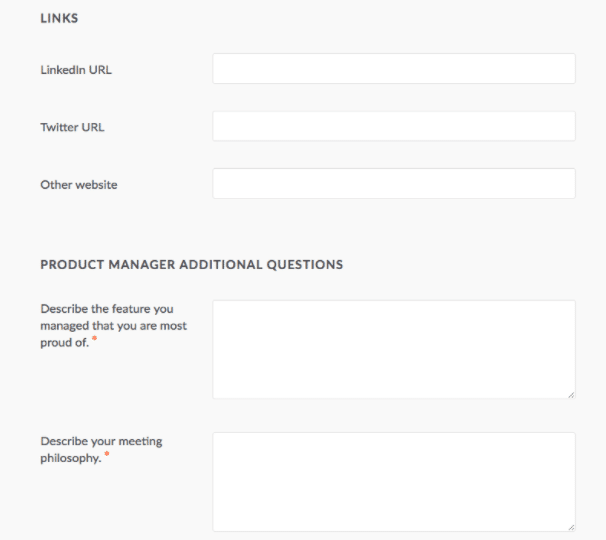
Task: Click the 'Describe your meeting' label line
Action: pyautogui.click(x=101, y=441)
